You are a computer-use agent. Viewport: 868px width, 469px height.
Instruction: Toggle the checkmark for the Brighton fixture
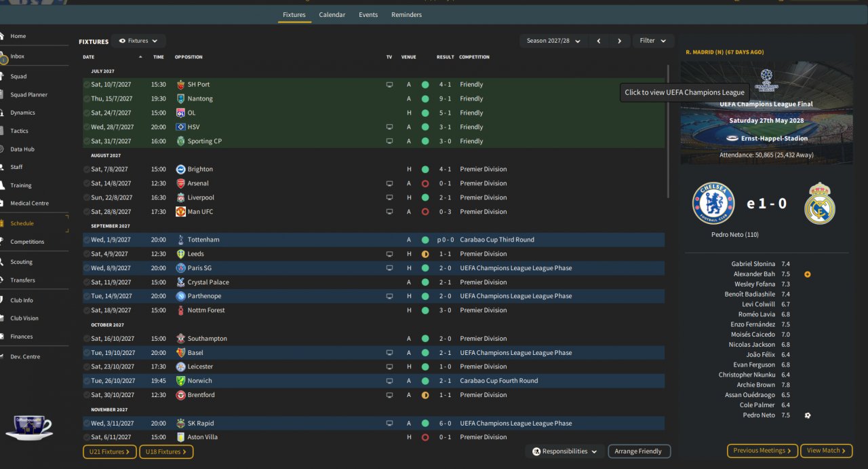[x=87, y=169]
